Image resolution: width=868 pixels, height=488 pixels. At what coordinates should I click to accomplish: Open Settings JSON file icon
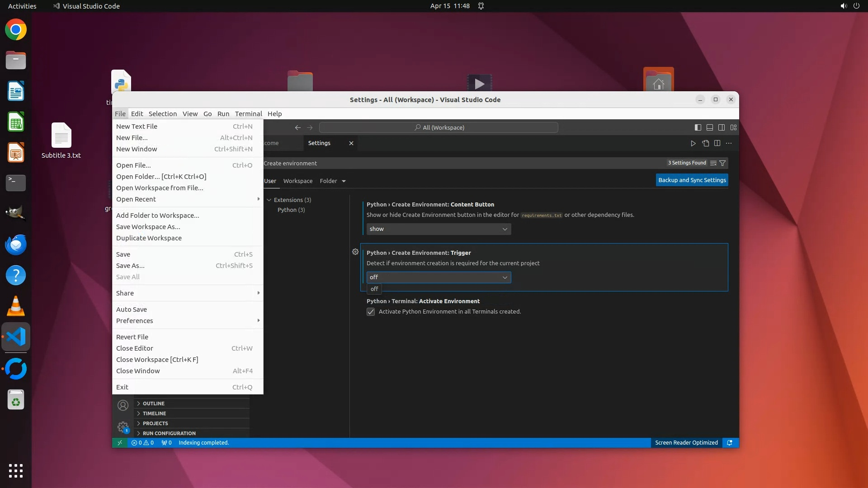click(x=705, y=143)
